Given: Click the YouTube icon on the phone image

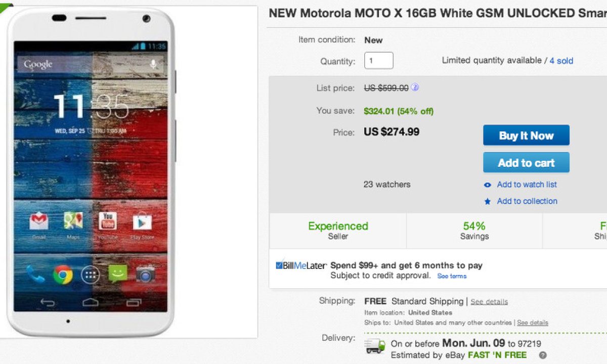Looking at the screenshot, I should coord(108,221).
